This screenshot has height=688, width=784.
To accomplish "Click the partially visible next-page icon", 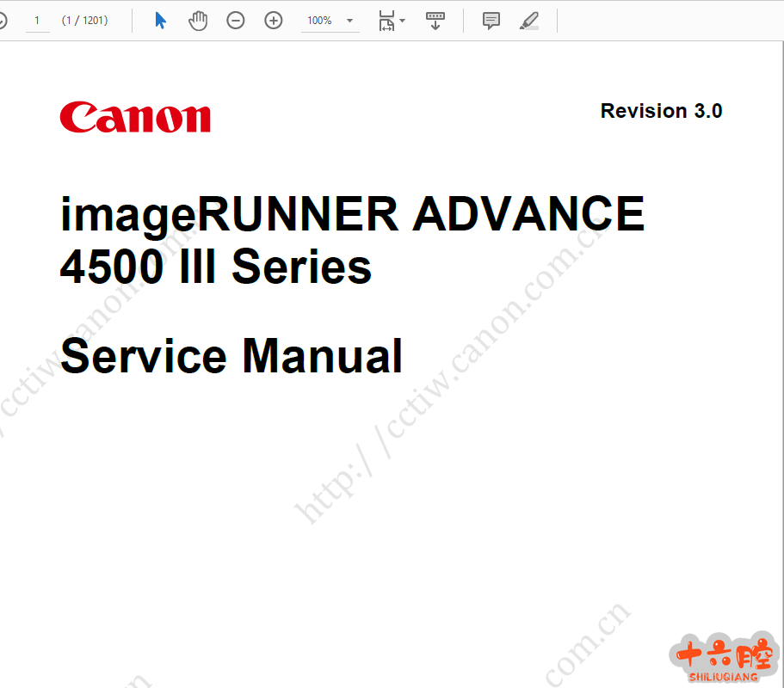I will pyautogui.click(x=3, y=21).
